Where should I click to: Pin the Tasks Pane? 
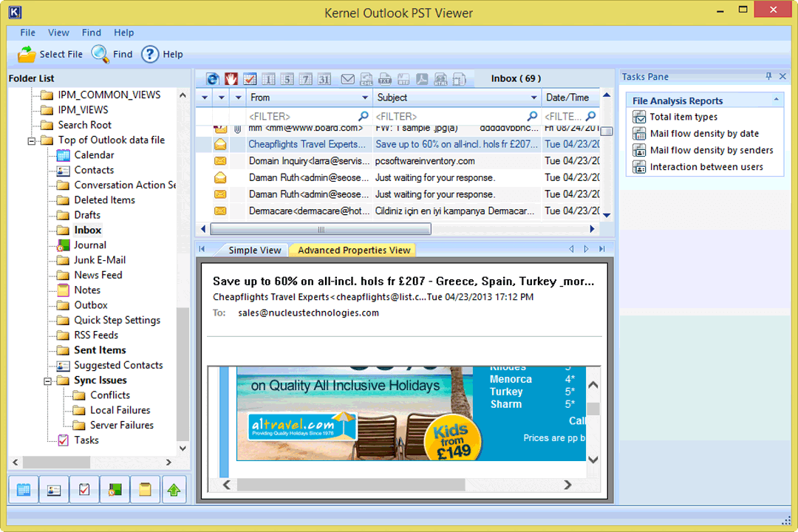[x=768, y=76]
